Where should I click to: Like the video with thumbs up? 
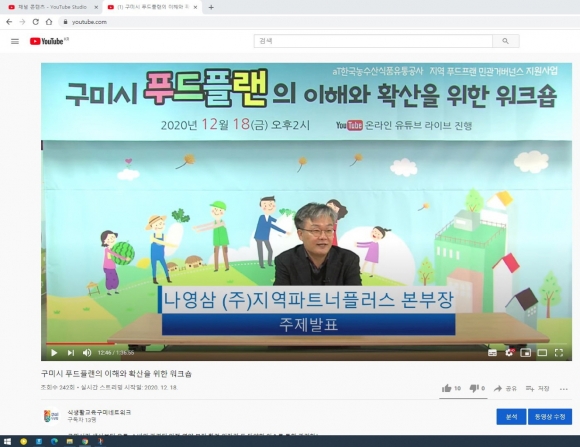[451, 388]
